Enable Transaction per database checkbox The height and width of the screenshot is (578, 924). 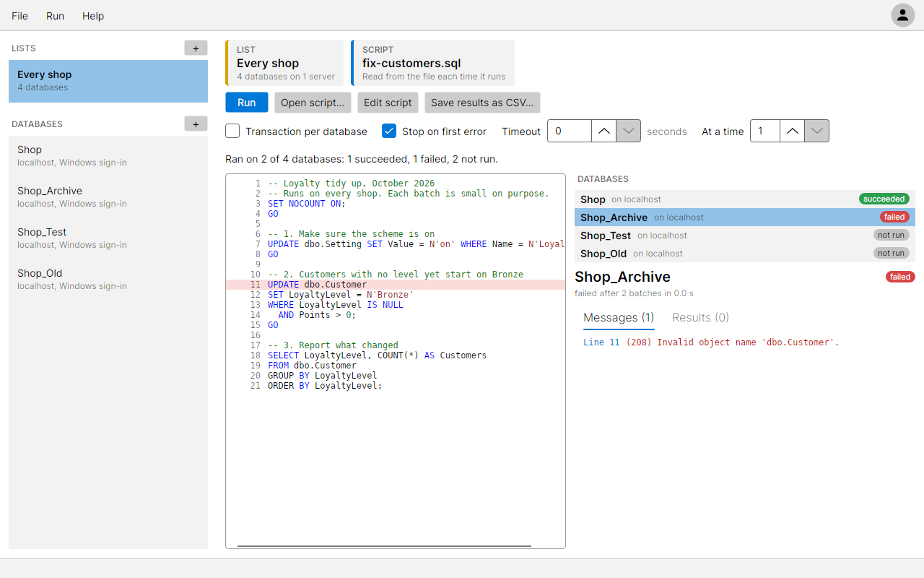(232, 131)
